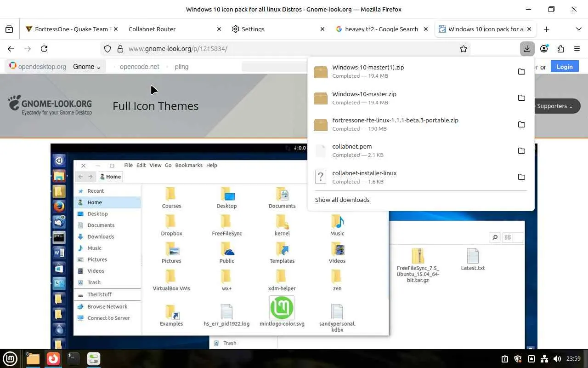
Task: Click the Full Icon Themes heading
Action: (x=156, y=106)
